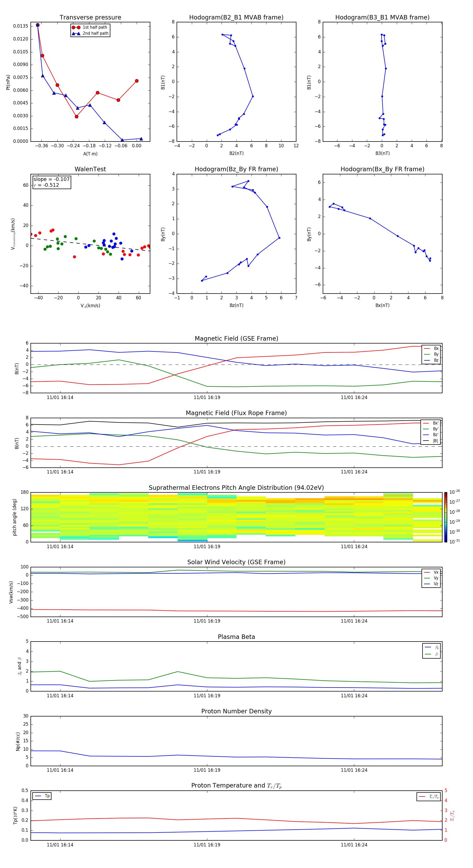Select the Bx' legend entry

(x=431, y=423)
